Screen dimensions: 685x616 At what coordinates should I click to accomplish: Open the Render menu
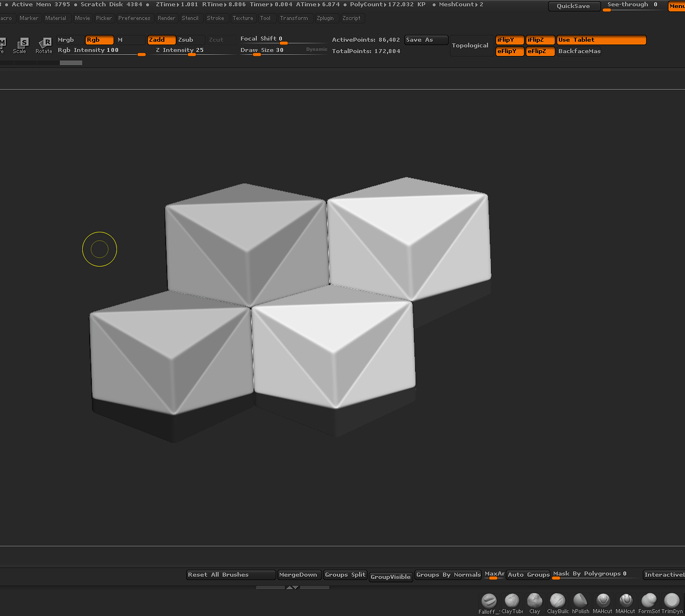point(167,18)
